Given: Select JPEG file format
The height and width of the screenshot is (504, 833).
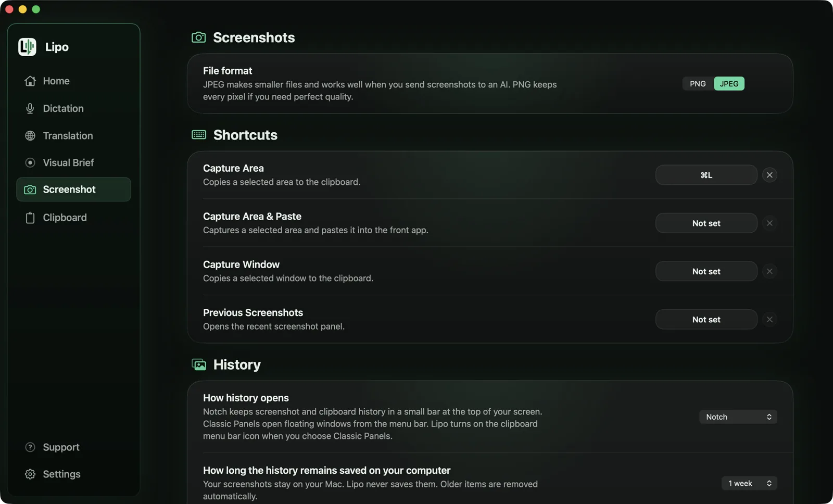Looking at the screenshot, I should click(x=729, y=84).
